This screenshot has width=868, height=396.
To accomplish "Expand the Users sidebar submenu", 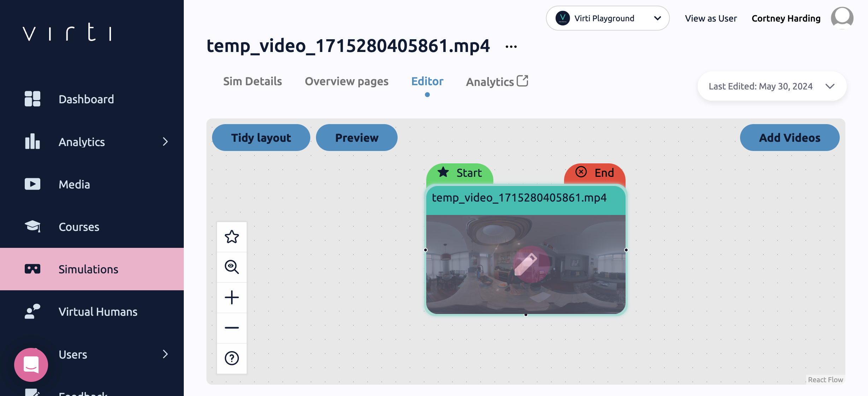I will pos(165,354).
